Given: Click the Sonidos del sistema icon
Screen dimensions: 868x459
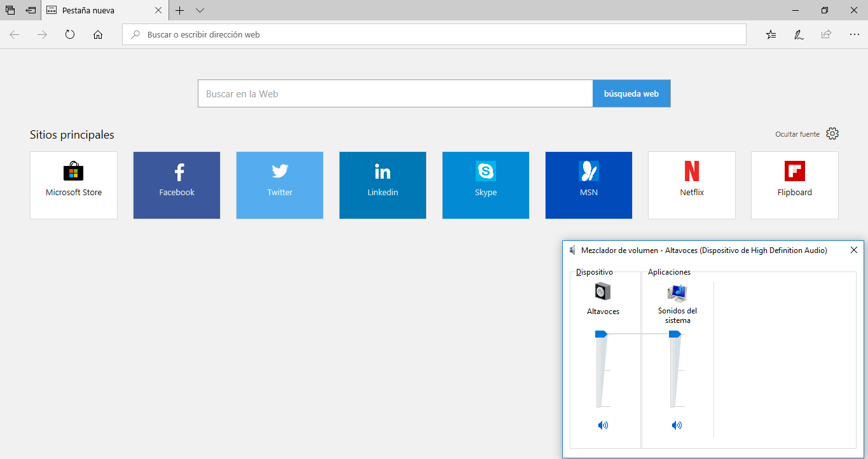Looking at the screenshot, I should click(x=677, y=292).
